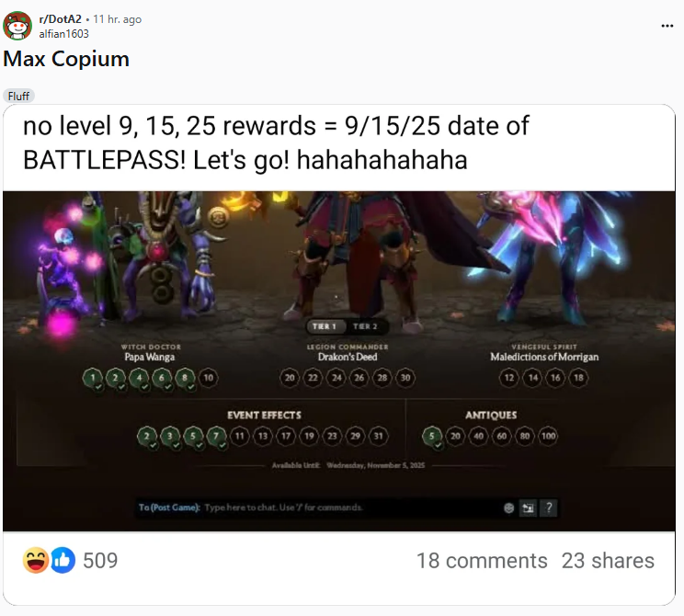Viewport: 684px width, 616px height.
Task: Select Antiques level 100 reward node
Action: [x=548, y=436]
